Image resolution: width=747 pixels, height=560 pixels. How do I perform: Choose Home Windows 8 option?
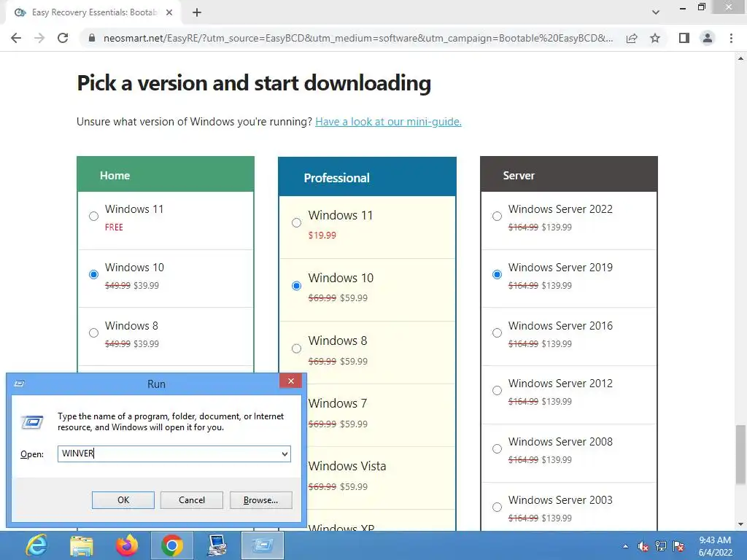tap(94, 332)
